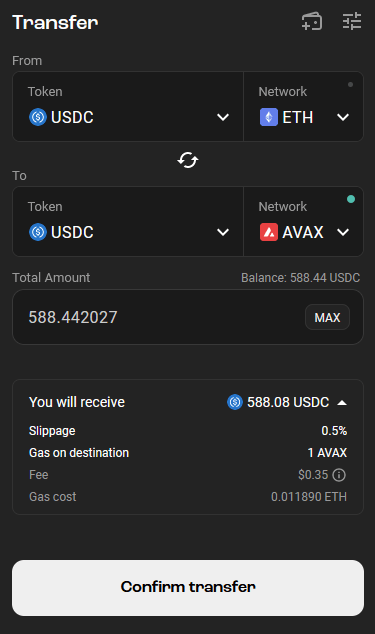Open the From token USDC dropdown
This screenshot has width=375, height=634.
[128, 107]
